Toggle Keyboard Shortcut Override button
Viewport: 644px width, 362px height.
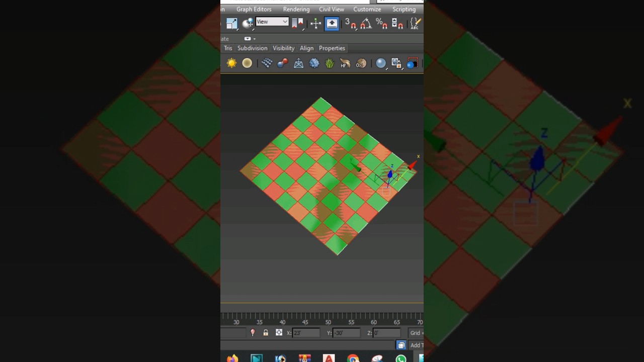(332, 23)
